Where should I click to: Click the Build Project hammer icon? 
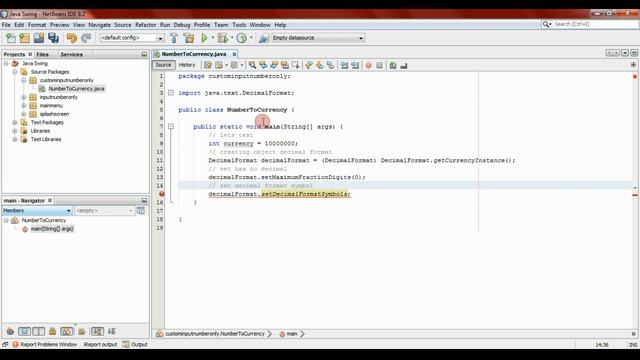[x=174, y=38]
